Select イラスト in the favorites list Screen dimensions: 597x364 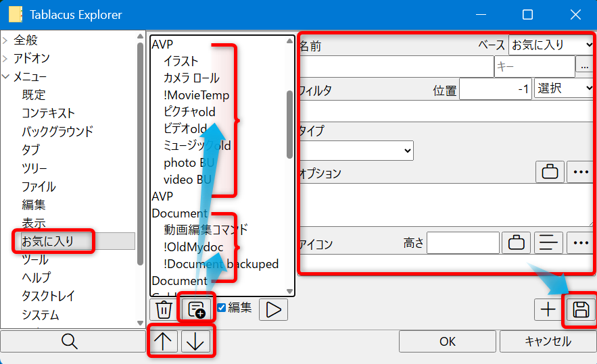tap(181, 61)
